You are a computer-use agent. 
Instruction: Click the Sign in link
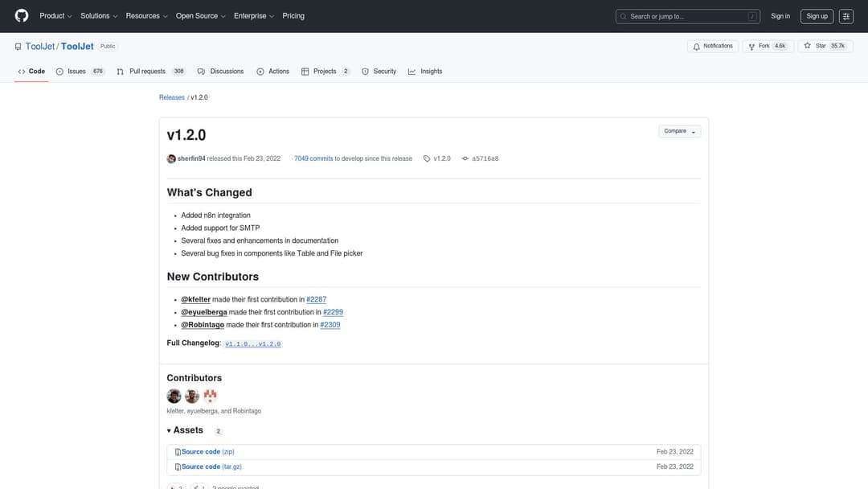(x=780, y=17)
